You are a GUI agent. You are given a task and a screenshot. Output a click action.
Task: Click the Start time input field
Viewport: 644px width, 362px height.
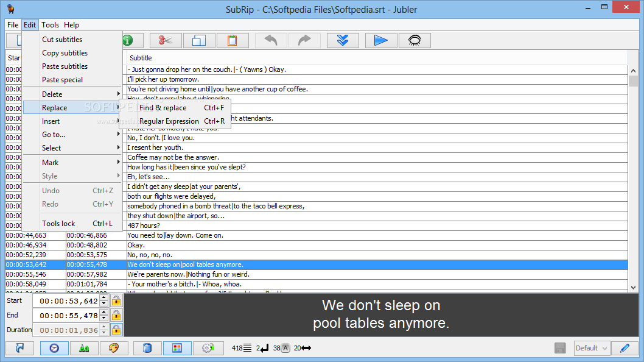coord(66,301)
